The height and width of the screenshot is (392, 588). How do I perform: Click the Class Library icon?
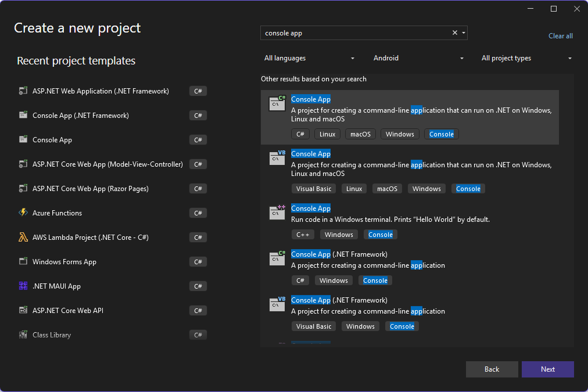23,335
